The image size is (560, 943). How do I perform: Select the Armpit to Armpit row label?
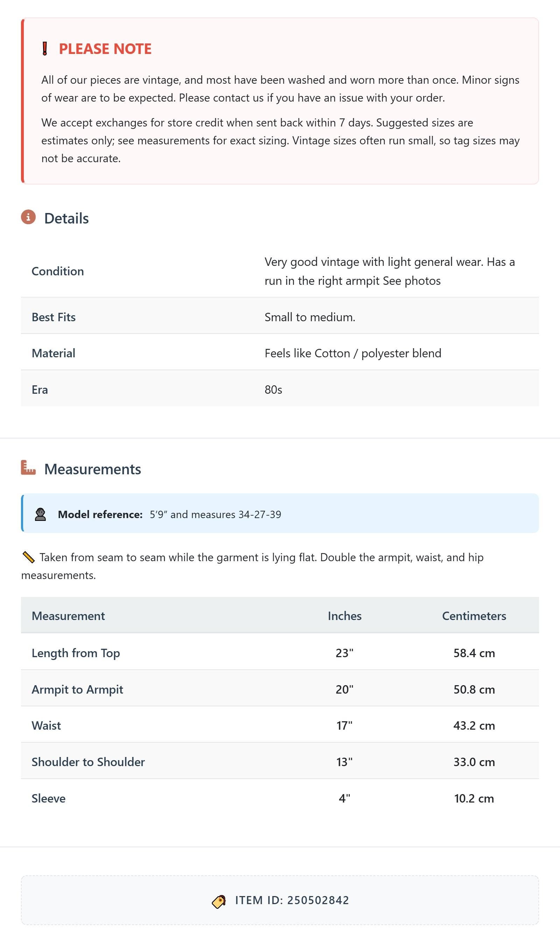point(77,690)
